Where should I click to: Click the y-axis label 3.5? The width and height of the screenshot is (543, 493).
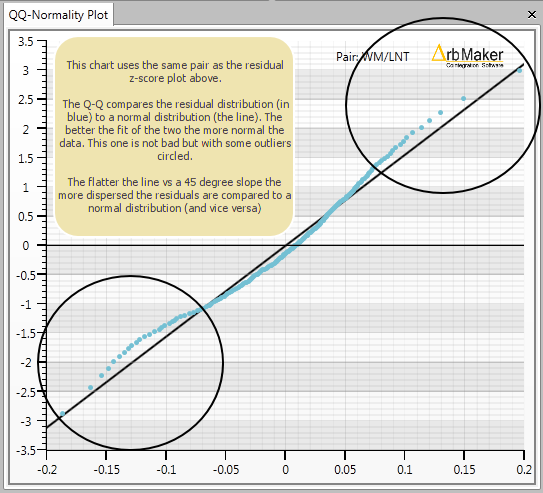26,42
